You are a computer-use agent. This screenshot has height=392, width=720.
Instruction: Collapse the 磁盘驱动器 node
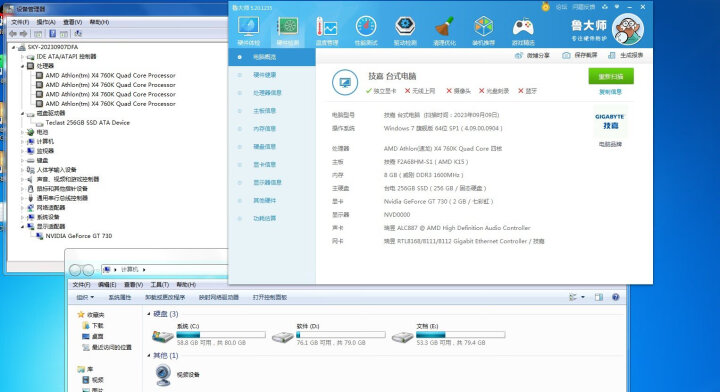[x=22, y=113]
